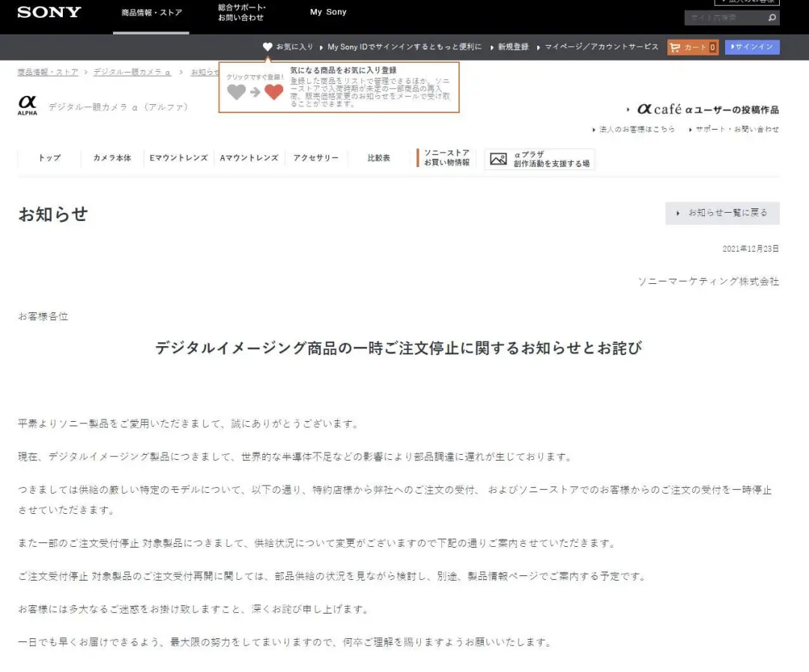The image size is (809, 672).
Task: Click the heart favorites icon in header
Action: pos(267,46)
